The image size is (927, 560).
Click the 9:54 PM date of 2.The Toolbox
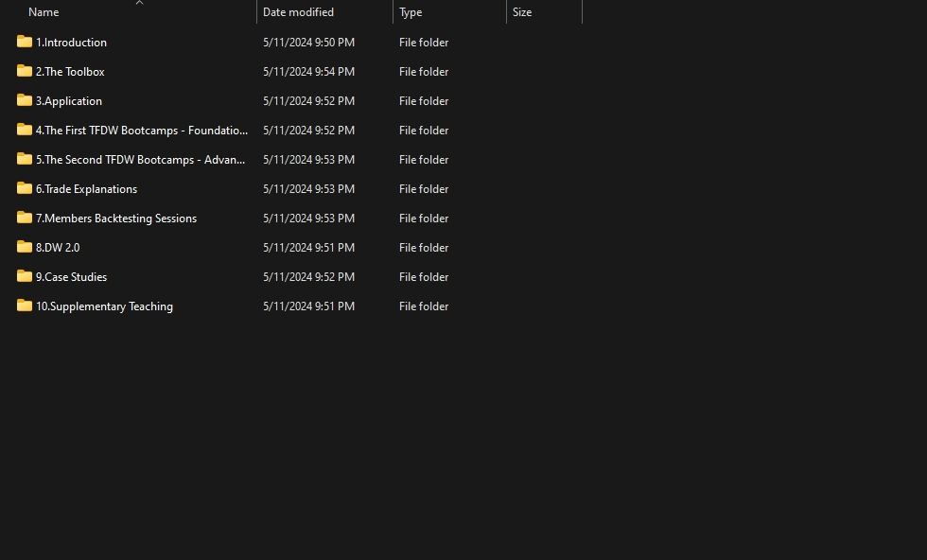pyautogui.click(x=308, y=72)
